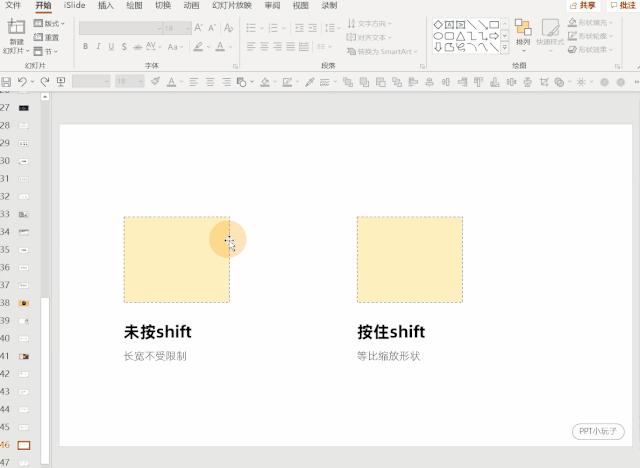640x468 pixels.
Task: Align text right in ribbon paragraph group
Action: coord(277,47)
